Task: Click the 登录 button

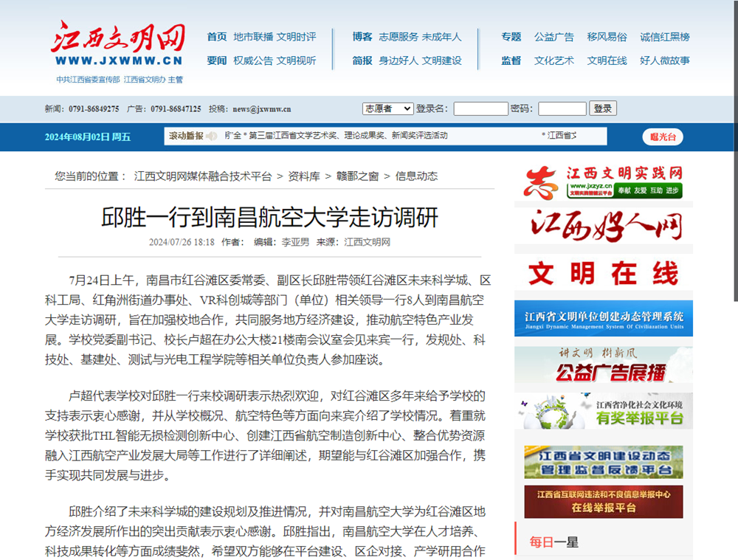Action: tap(603, 108)
